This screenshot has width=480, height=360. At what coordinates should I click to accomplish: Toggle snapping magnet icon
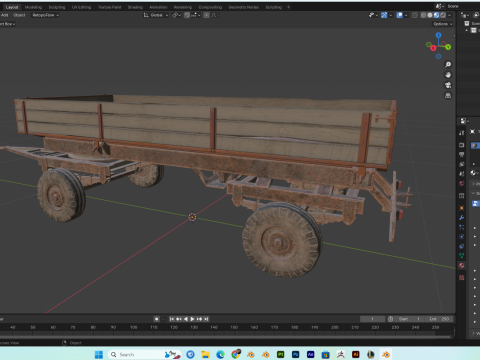pos(187,15)
